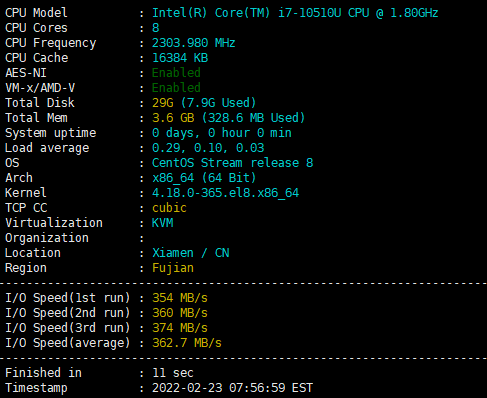Viewport: 487px width, 398px height.
Task: Click the 2nd run speed 360 MB/s
Action: pos(180,313)
